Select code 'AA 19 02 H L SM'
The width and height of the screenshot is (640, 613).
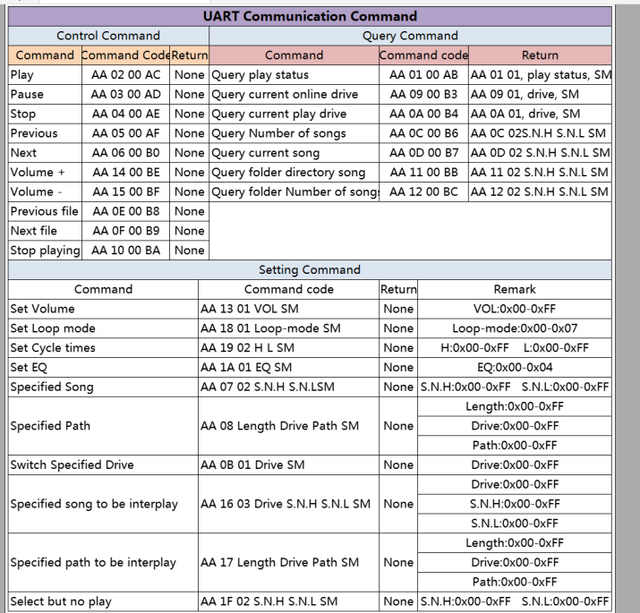289,348
